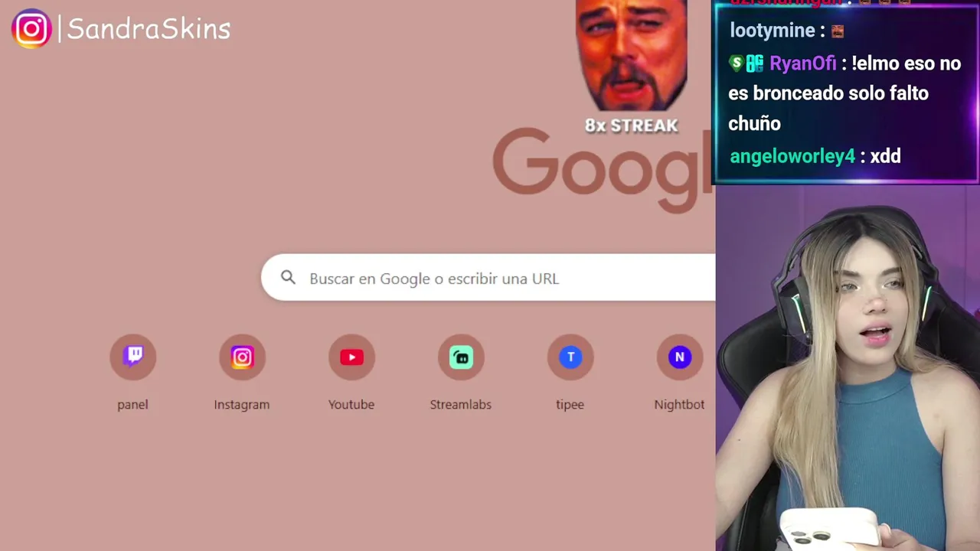Open the Streamlabs shortcut icon
The width and height of the screenshot is (980, 551).
point(461,357)
